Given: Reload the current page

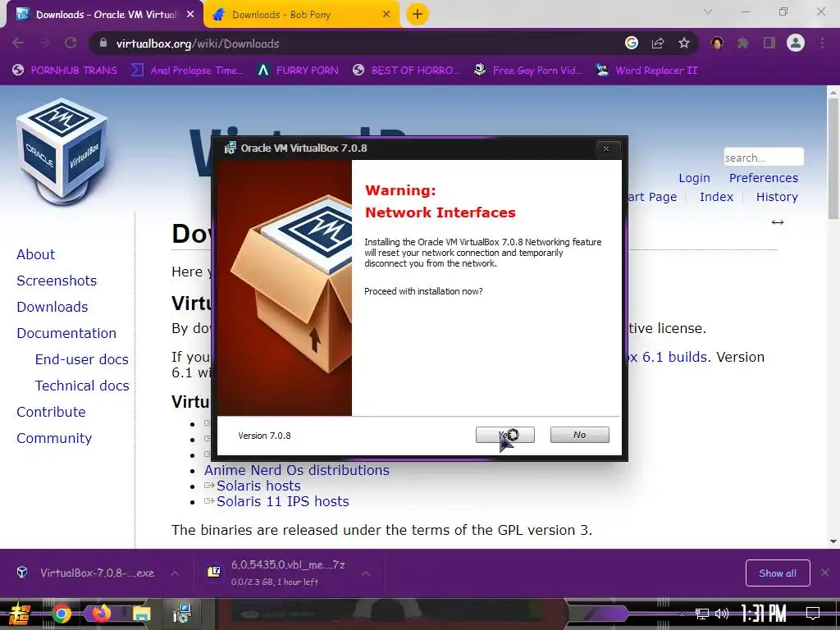Looking at the screenshot, I should 71,43.
